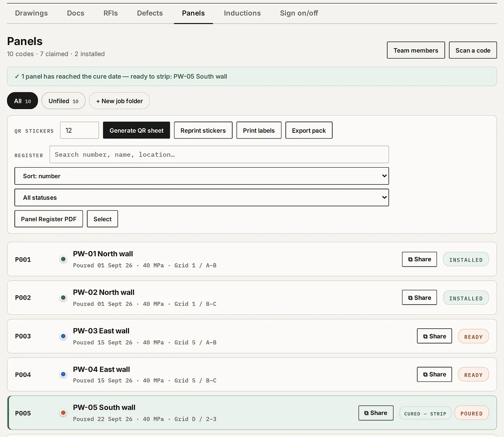
Task: Click the green status dot for P001
Action: 63,259
